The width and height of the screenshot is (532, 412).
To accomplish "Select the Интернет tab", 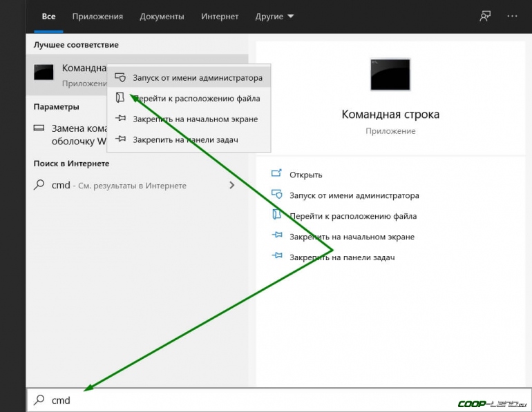I will [x=220, y=16].
